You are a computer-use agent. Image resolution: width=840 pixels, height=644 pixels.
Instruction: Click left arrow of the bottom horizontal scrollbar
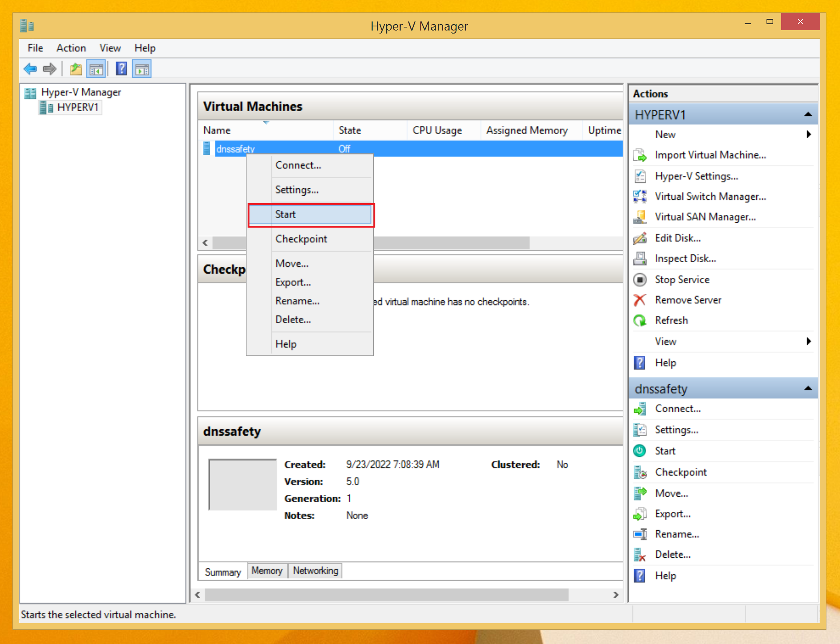coord(197,595)
